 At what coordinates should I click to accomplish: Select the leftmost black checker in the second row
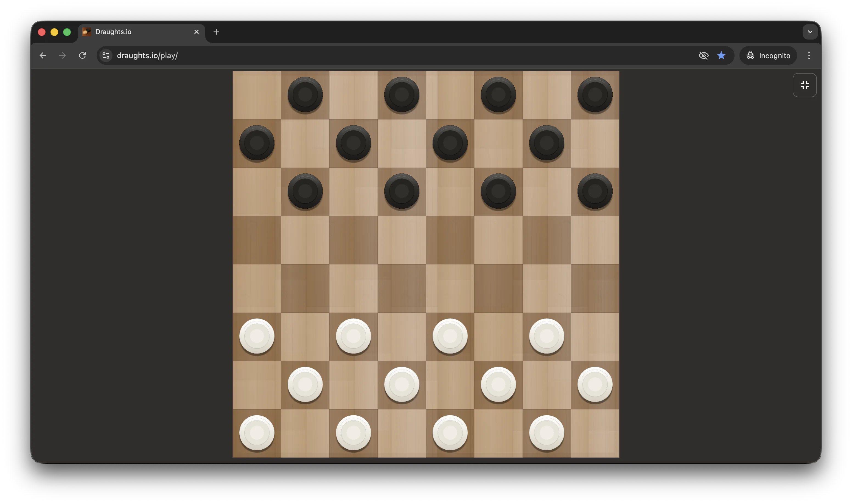[x=257, y=143]
